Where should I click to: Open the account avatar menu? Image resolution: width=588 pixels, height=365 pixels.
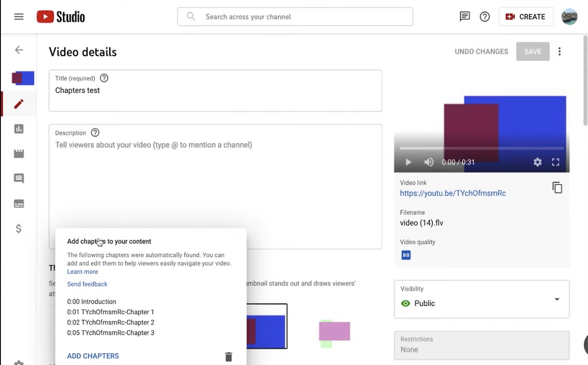click(x=570, y=17)
